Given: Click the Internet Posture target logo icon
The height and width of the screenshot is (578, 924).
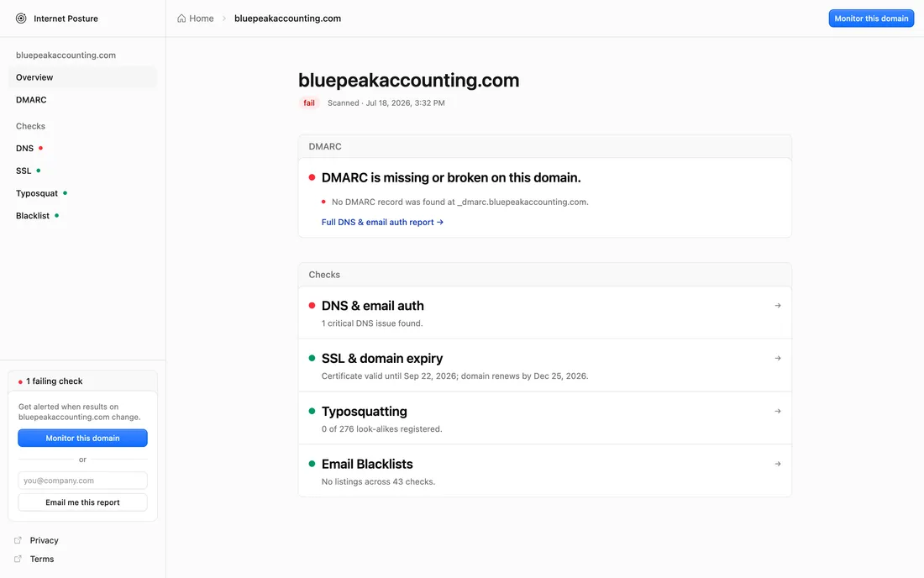Looking at the screenshot, I should pos(21,18).
